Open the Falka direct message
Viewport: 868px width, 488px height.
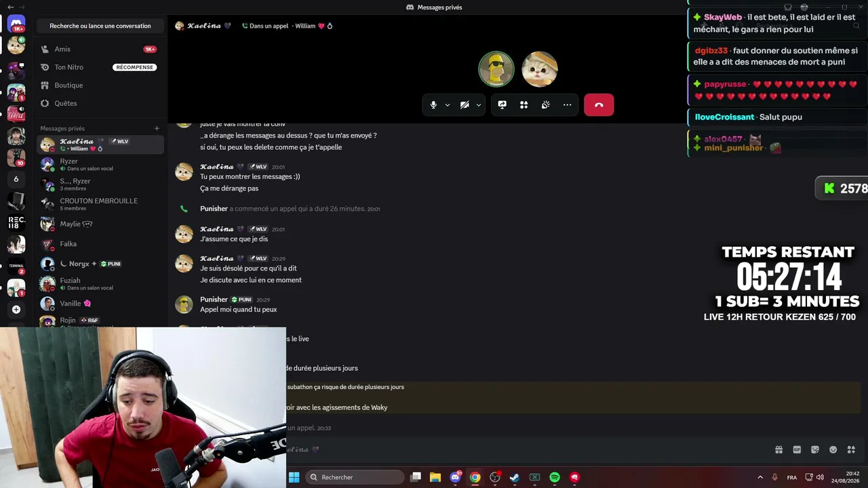click(100, 244)
